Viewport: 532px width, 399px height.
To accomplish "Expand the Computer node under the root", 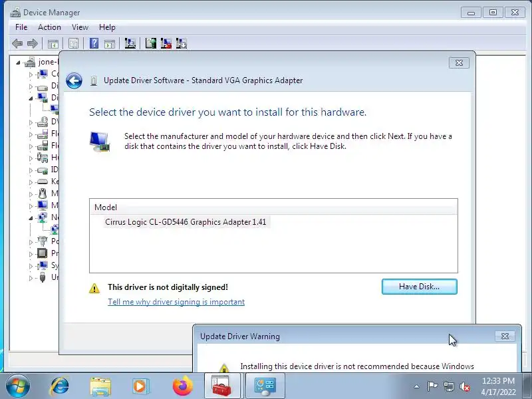I will pos(31,74).
